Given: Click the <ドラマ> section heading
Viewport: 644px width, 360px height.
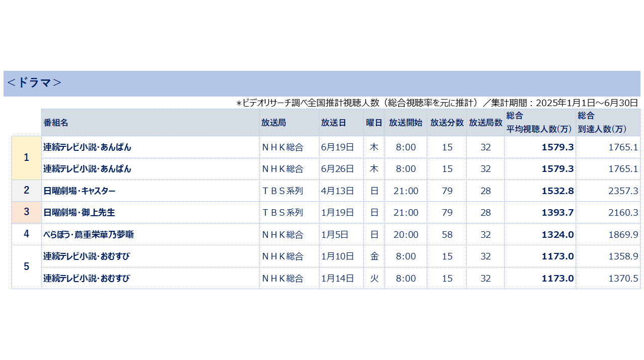Looking at the screenshot, I should coord(34,83).
